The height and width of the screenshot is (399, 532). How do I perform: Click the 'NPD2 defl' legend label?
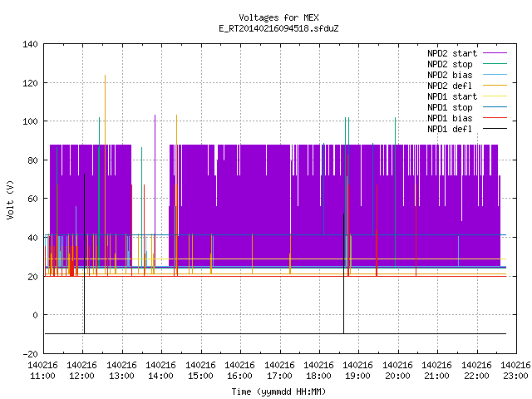tap(450, 86)
